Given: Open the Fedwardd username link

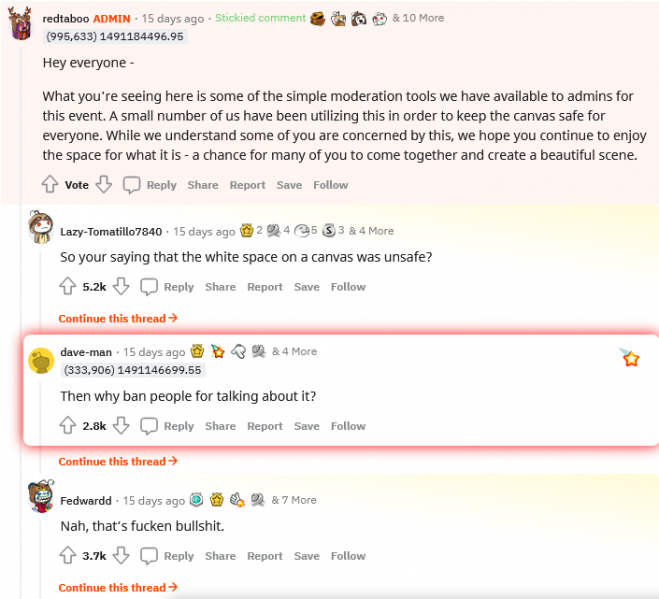Looking at the screenshot, I should pos(86,500).
